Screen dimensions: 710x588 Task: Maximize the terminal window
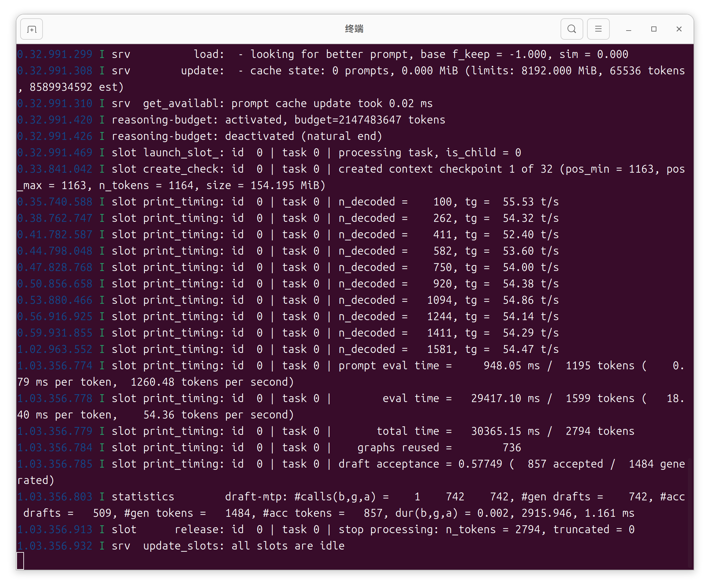[654, 29]
